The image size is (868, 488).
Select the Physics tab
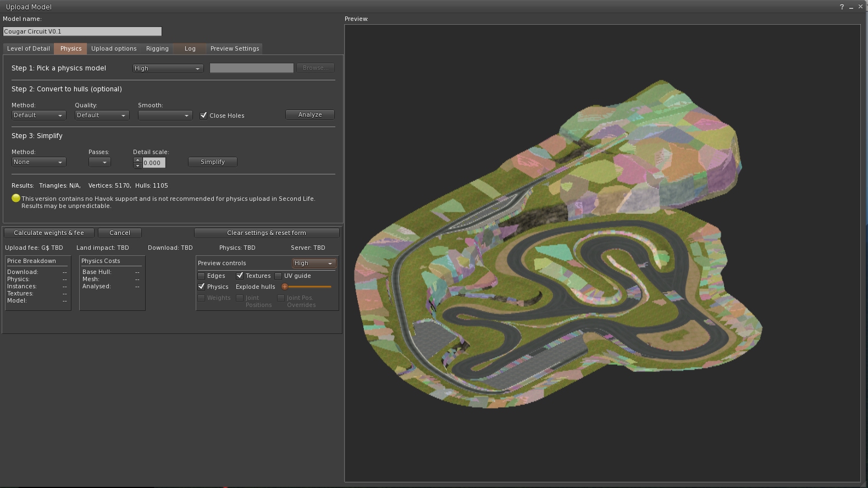pyautogui.click(x=71, y=48)
